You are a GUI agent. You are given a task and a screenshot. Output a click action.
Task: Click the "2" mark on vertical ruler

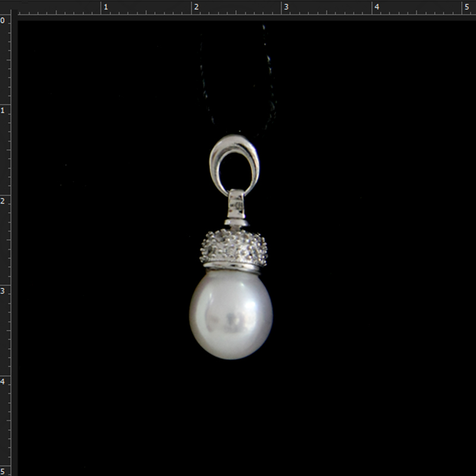[x=3, y=201]
